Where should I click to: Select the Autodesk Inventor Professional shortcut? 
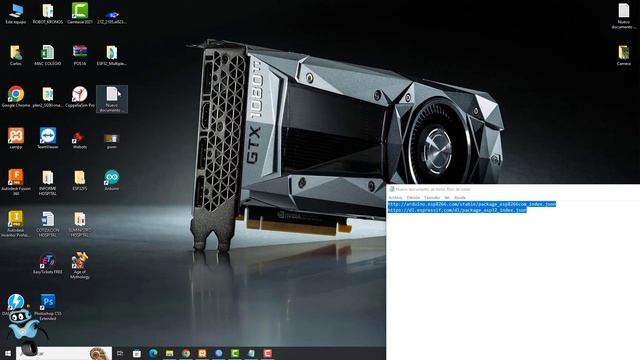pos(16,224)
